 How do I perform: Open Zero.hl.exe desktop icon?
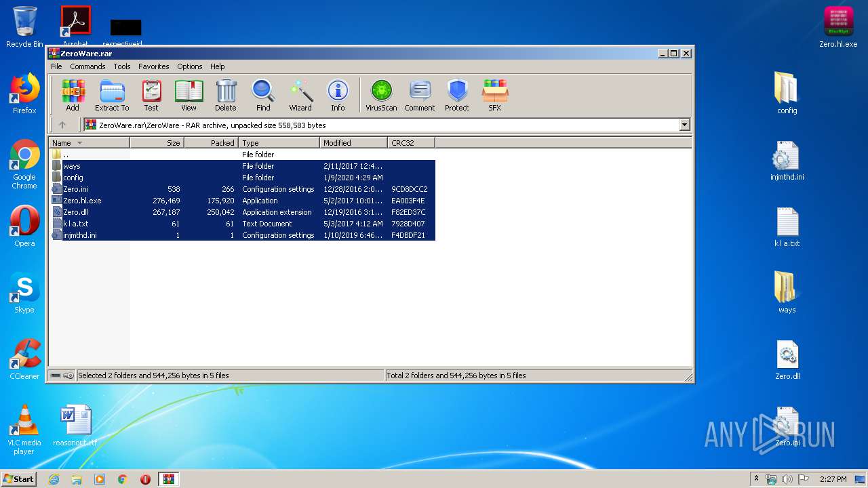(x=838, y=27)
